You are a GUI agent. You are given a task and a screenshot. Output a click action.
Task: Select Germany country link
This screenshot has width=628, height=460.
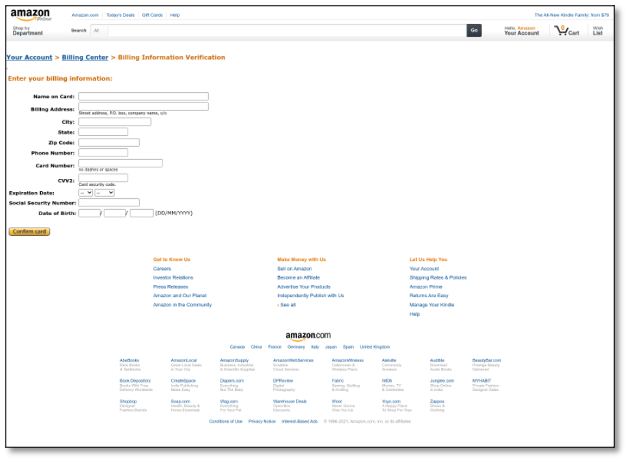pos(296,347)
